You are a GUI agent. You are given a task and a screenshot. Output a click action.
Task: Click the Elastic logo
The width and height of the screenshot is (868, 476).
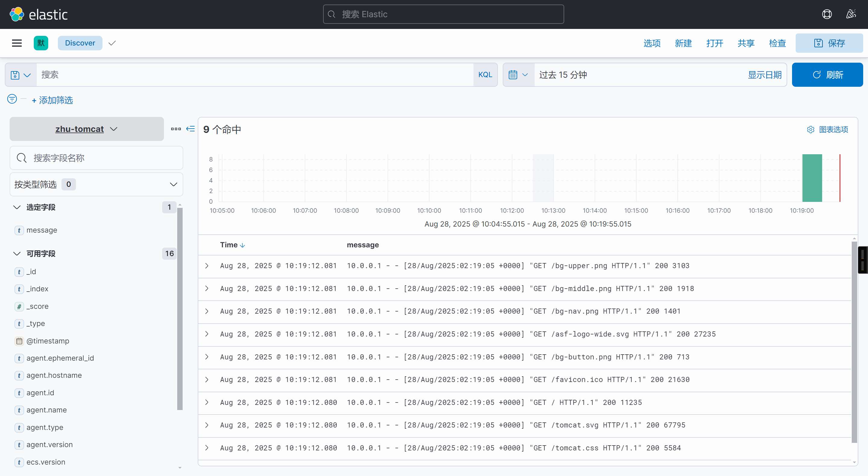click(38, 14)
